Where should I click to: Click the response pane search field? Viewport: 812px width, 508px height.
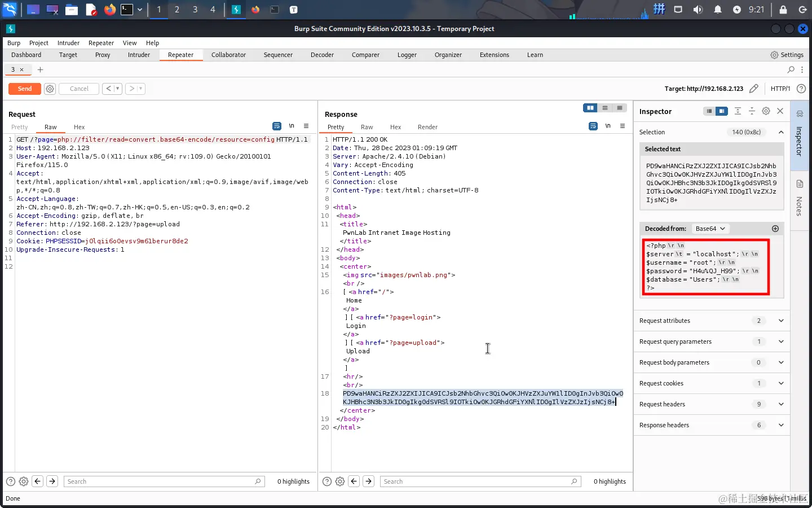point(480,481)
